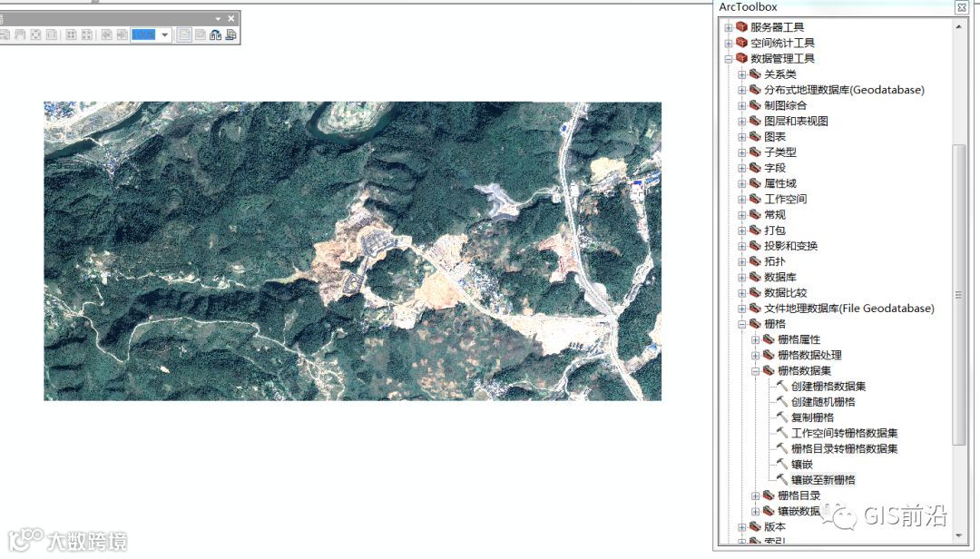Viewport: 980px width, 559px height.
Task: Collapse the 栅格 toolset
Action: [742, 325]
